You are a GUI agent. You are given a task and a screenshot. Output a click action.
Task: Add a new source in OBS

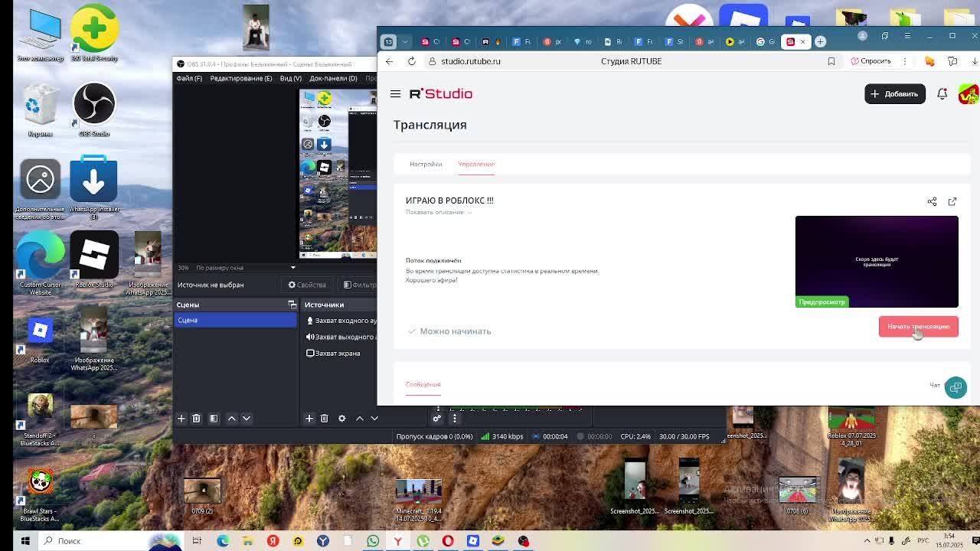[309, 419]
